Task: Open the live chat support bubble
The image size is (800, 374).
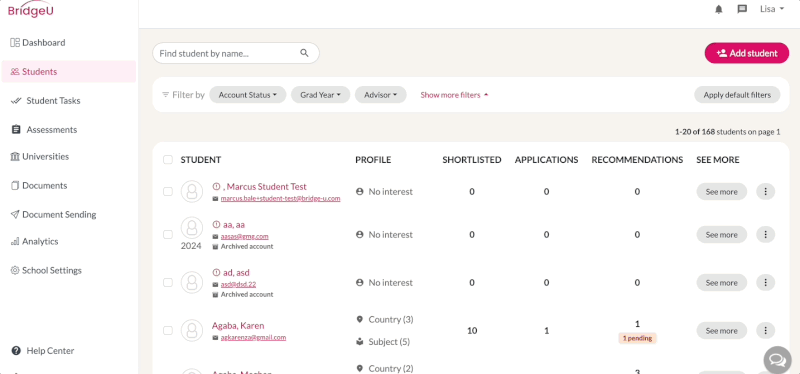Action: (x=777, y=360)
